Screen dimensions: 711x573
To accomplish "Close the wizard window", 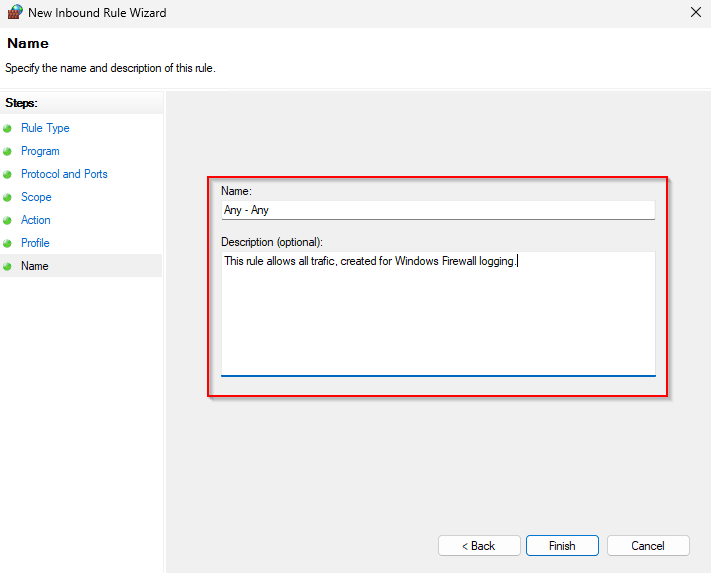I will [695, 13].
